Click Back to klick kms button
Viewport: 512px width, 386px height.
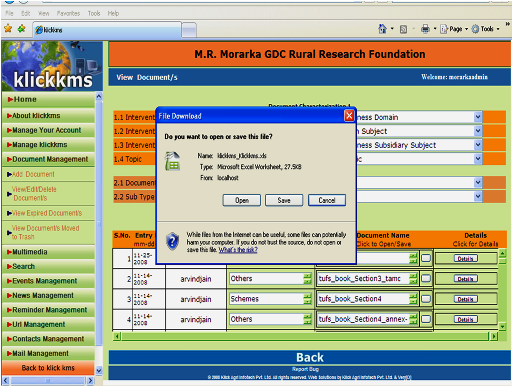point(48,368)
